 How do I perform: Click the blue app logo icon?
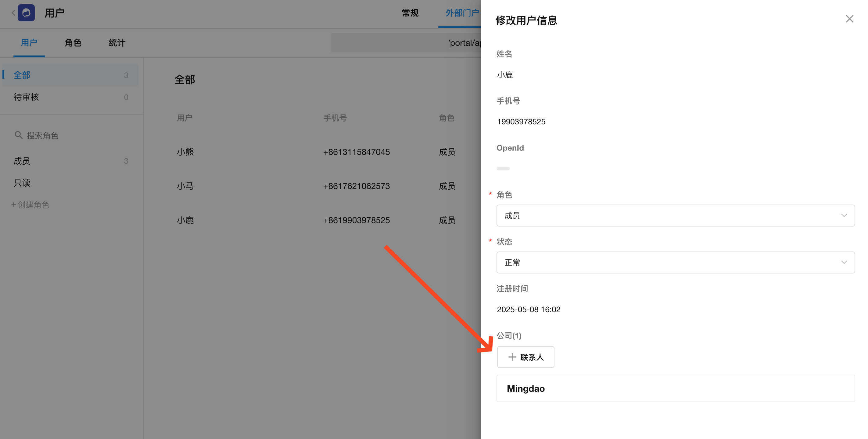point(26,13)
